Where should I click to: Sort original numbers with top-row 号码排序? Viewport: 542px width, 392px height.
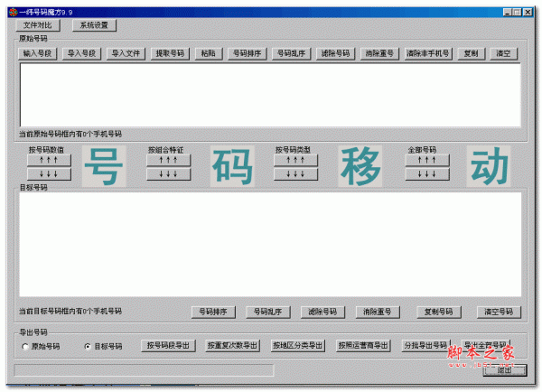(x=248, y=53)
